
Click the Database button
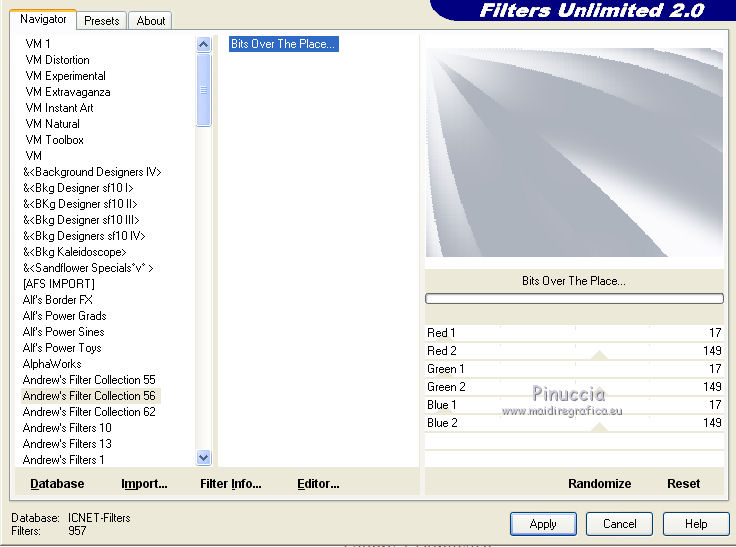57,484
